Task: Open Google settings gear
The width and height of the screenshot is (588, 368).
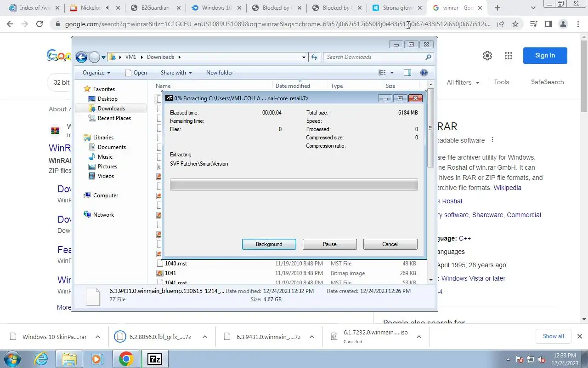Action: (487, 56)
